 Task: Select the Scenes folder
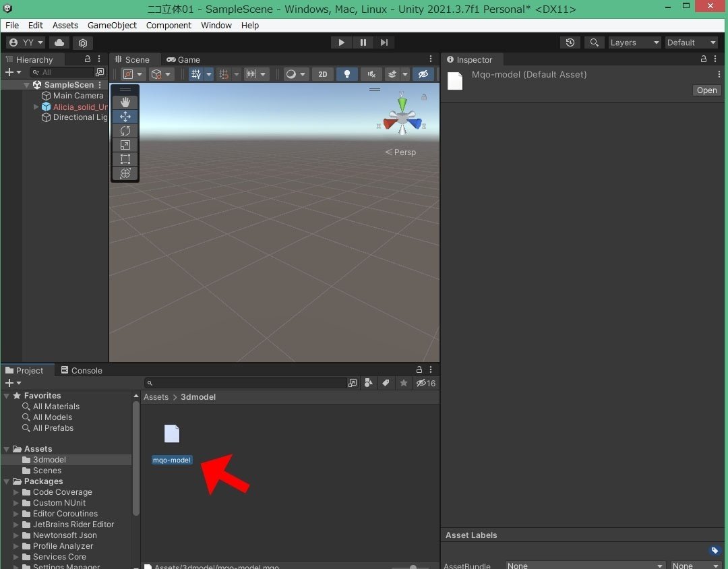(47, 471)
